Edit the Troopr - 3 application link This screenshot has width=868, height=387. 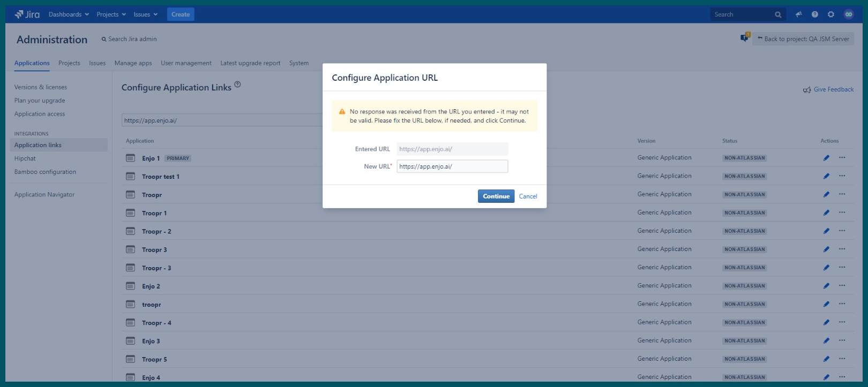point(826,268)
